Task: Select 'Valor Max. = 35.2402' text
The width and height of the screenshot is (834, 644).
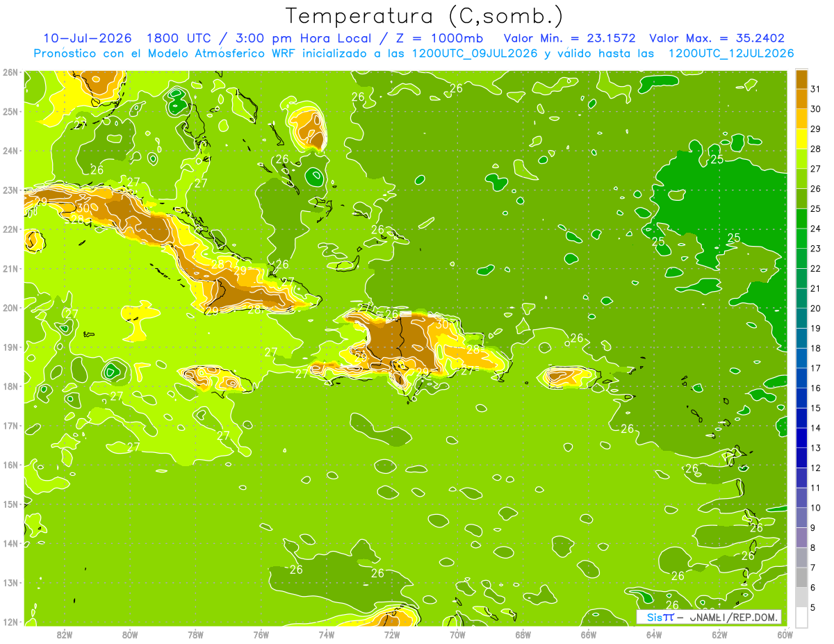Action: 717,38
